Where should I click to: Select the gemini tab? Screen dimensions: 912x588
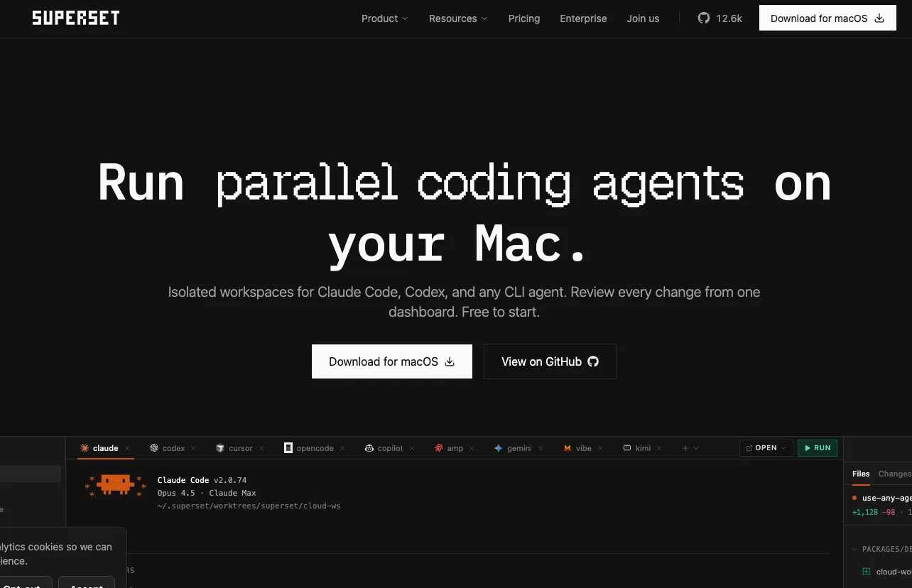tap(519, 448)
